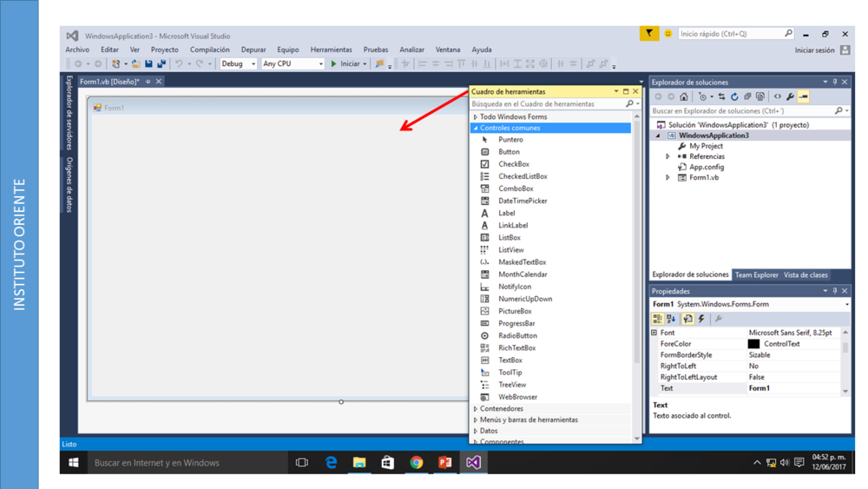Viewport: 868px width, 489px height.
Task: Select the PictureBox control in toolbox
Action: 515,311
